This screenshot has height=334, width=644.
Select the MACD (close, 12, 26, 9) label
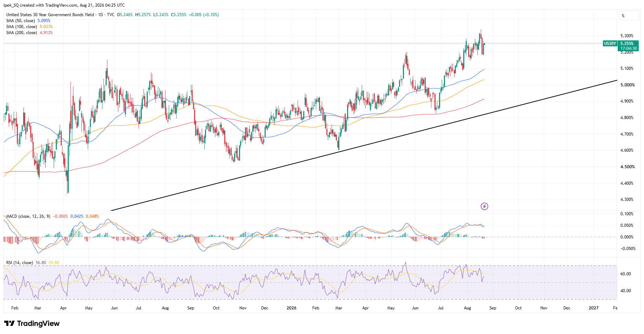(x=28, y=216)
